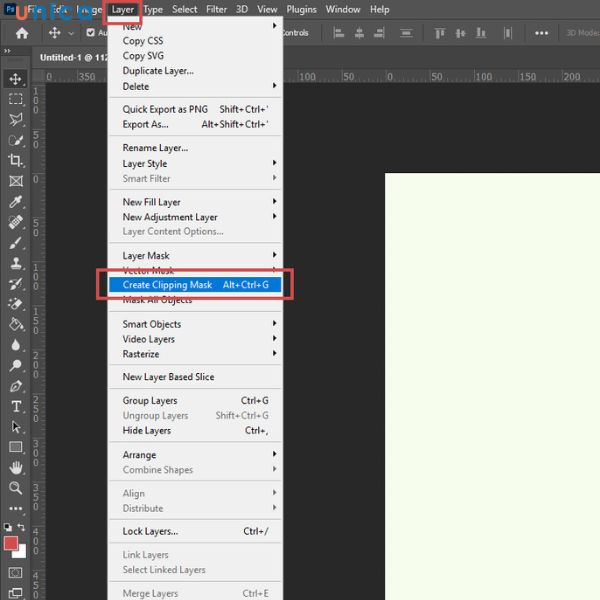Click the Home button in options bar
Screen dimensions: 600x600
coord(19,33)
